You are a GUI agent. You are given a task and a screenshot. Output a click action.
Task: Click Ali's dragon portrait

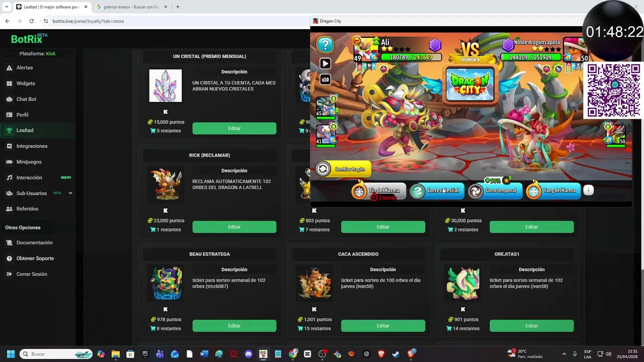click(366, 49)
